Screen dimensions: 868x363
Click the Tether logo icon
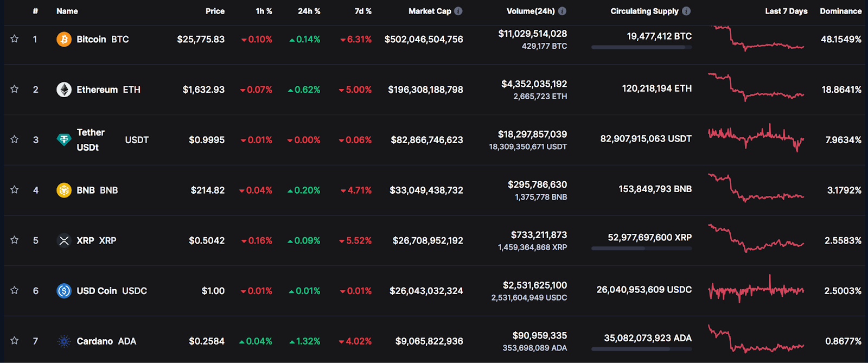click(64, 140)
